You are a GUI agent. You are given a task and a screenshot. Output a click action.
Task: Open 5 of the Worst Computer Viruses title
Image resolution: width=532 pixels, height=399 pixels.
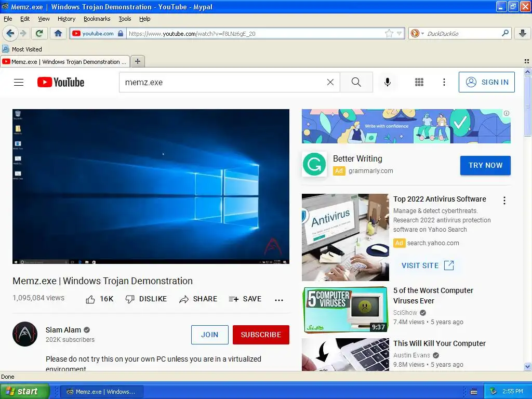click(x=433, y=296)
